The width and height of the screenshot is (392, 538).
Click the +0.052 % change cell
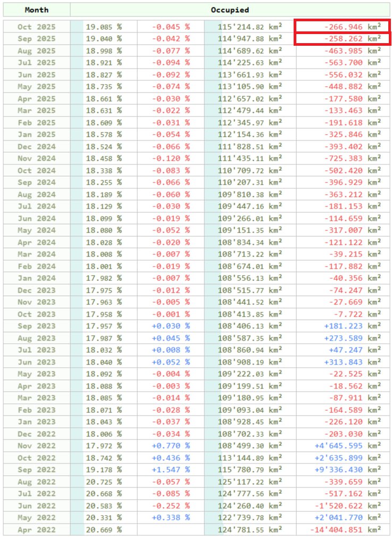171,362
